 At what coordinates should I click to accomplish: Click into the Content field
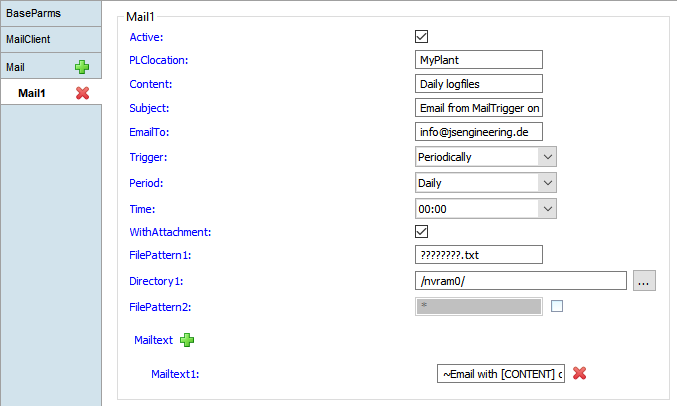coord(478,84)
